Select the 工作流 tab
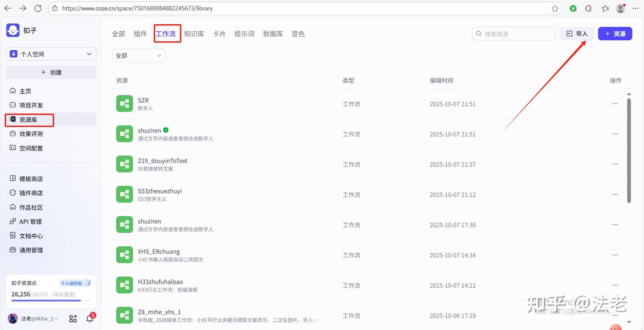Screen dimensions: 644x330 (166, 34)
